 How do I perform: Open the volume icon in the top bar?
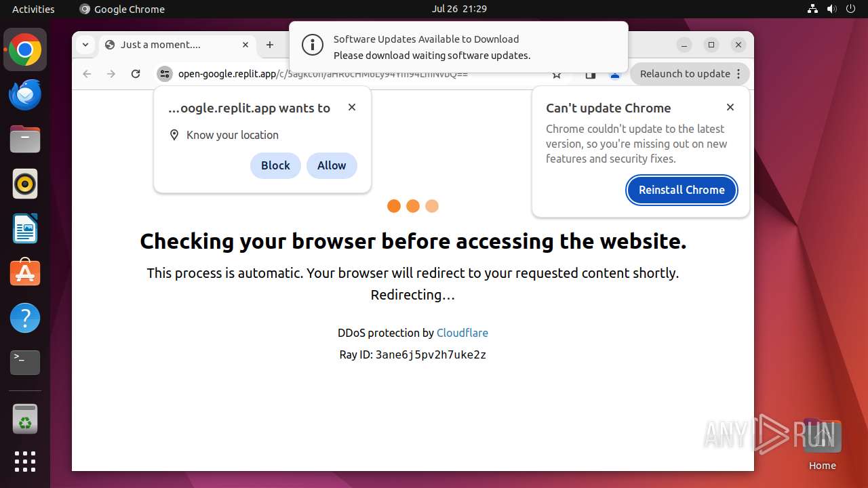[831, 9]
